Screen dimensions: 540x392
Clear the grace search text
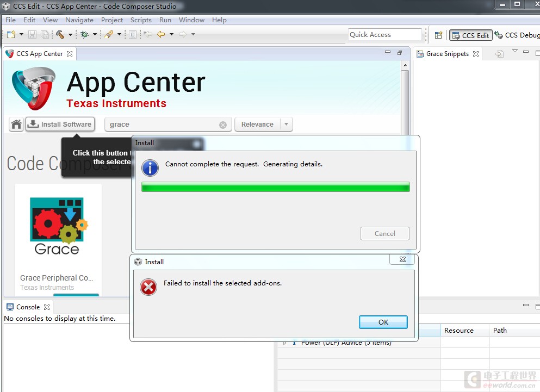click(223, 125)
